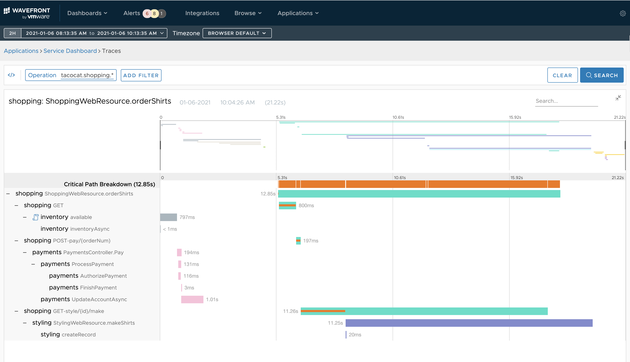
Task: Focus the trace Search field
Action: [x=566, y=101]
